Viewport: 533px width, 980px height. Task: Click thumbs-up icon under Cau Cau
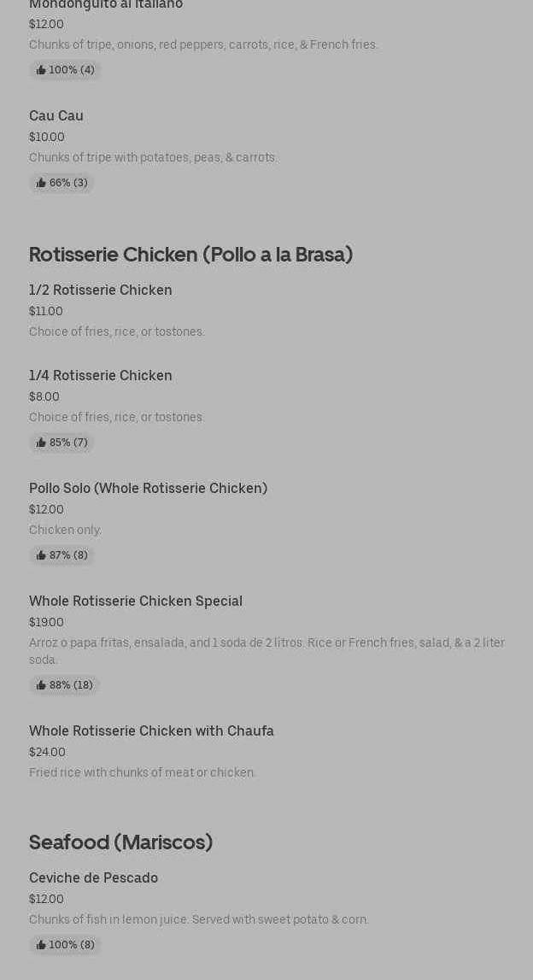pos(41,183)
